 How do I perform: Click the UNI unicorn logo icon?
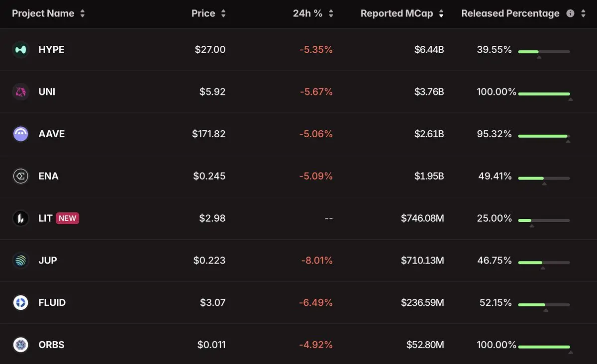[x=21, y=92]
